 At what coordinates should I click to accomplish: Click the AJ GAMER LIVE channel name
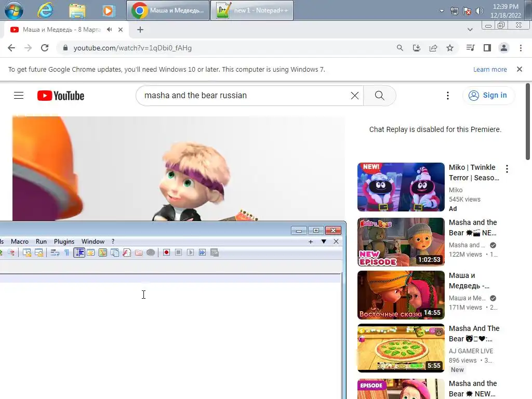point(471,351)
